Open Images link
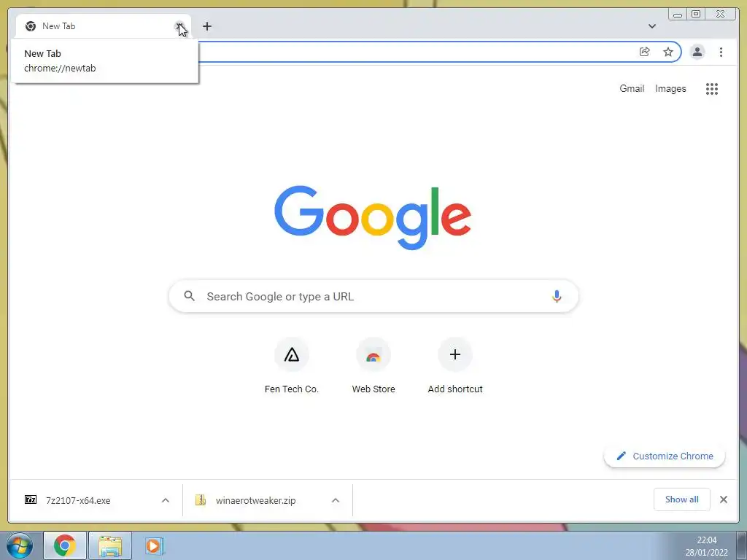 tap(670, 88)
